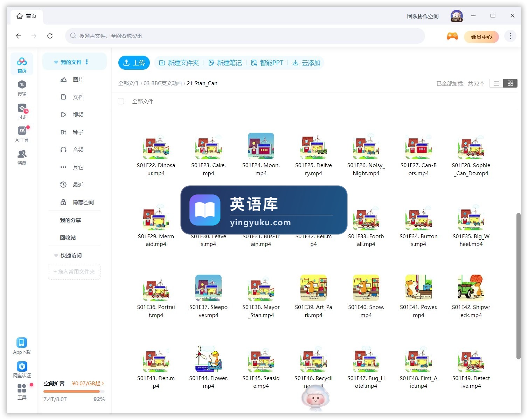Click 云添加 cloud add
Screen dimensions: 528x420
[307, 63]
